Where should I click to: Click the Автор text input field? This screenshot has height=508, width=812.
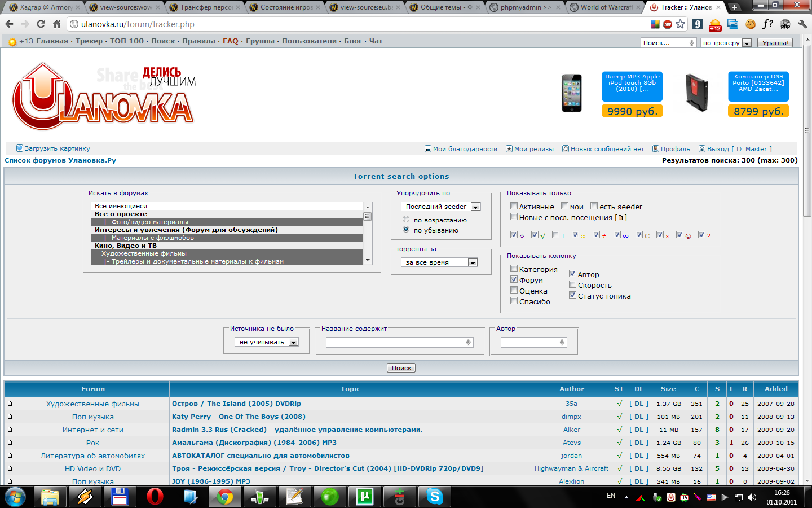point(533,343)
